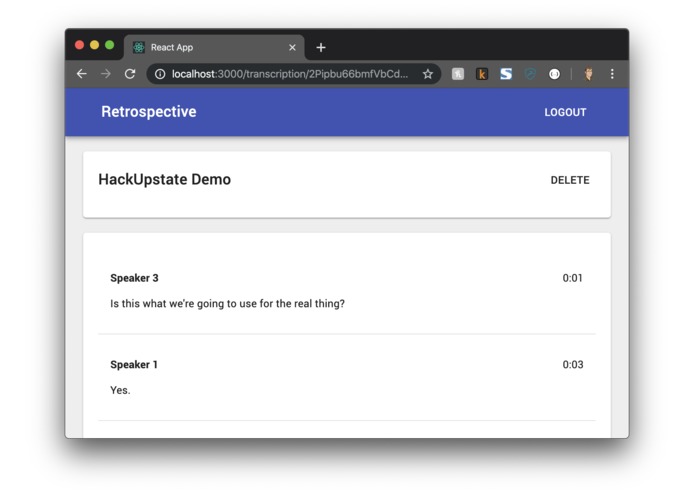Maximize the window with the green button

click(x=109, y=45)
